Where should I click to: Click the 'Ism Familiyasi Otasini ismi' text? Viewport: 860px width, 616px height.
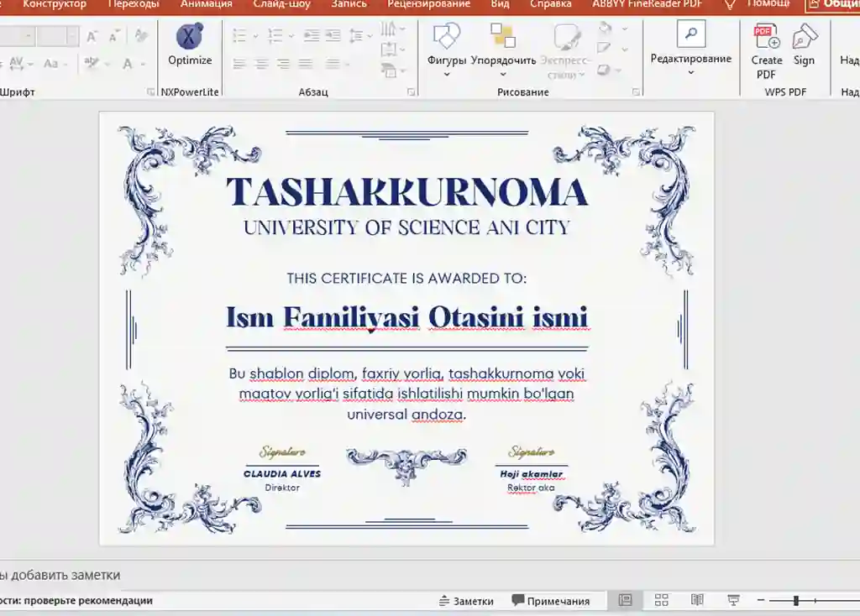point(406,317)
